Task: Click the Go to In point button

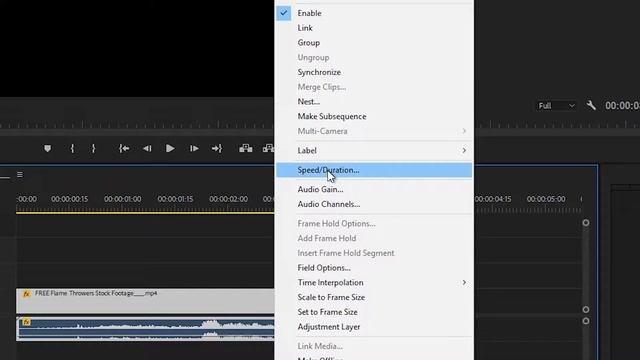Action: coord(124,149)
